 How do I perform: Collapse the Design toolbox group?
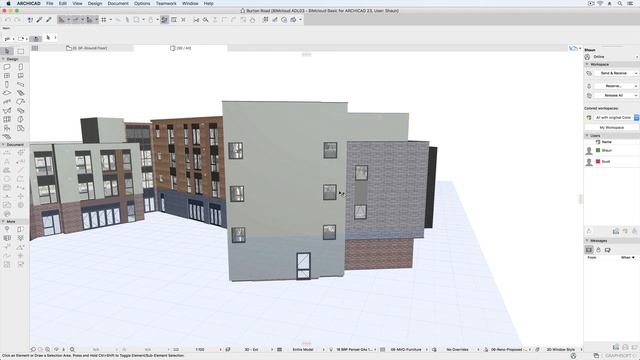[x=3, y=59]
